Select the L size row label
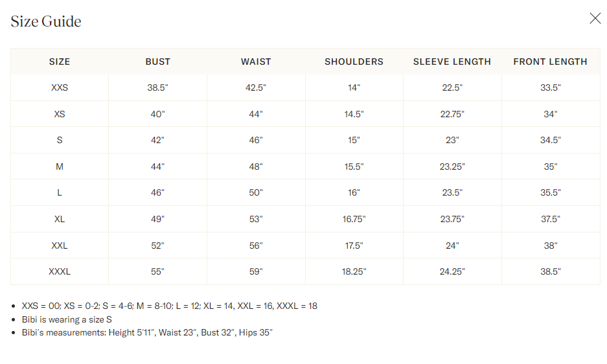 point(60,192)
